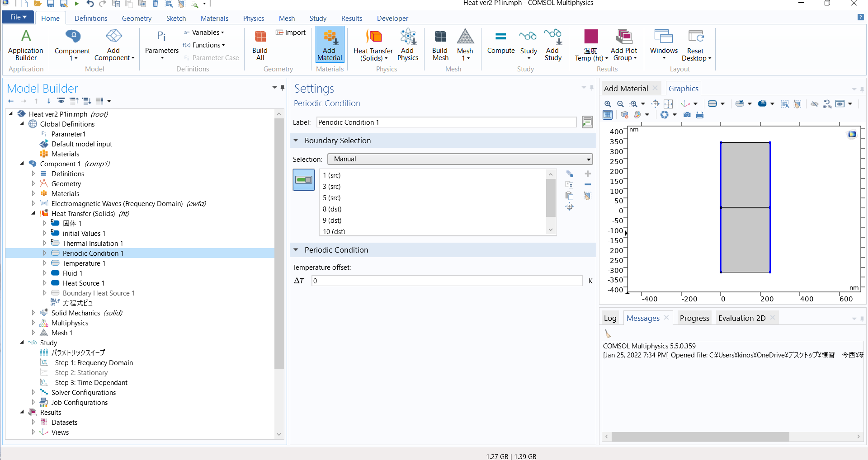Toggle hide for physics eye icon in Graphics
868x460 pixels.
[x=814, y=104]
